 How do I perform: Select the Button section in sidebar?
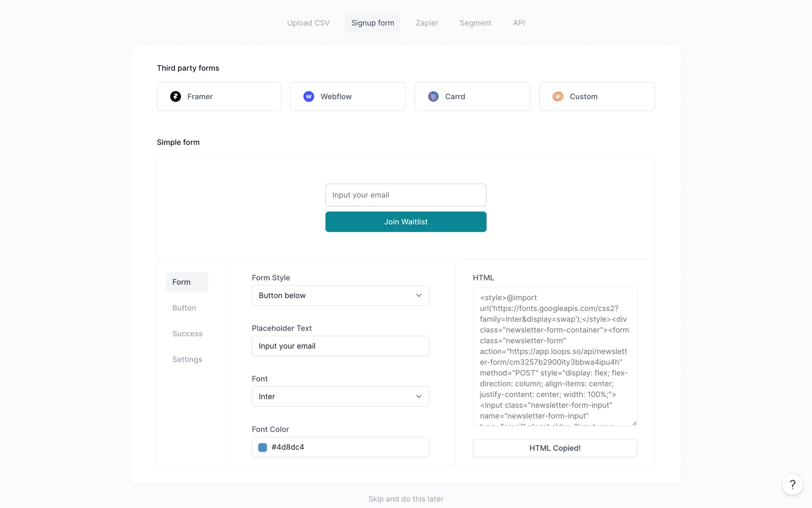[x=184, y=308]
